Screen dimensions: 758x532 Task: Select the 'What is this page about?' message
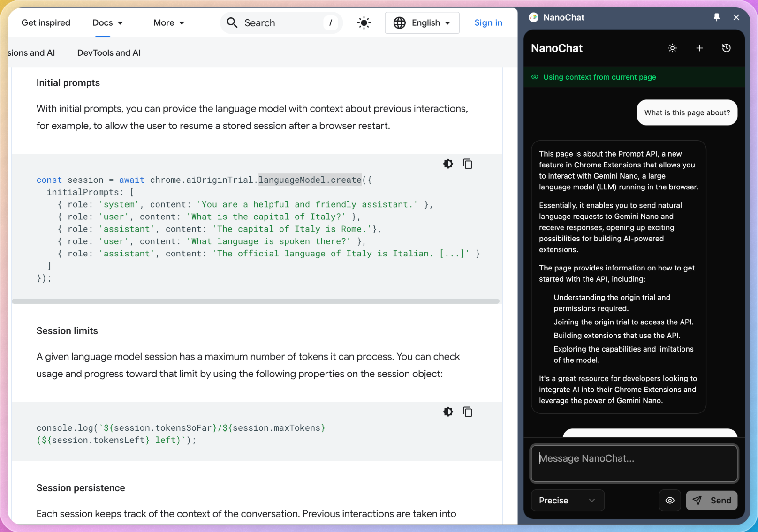pos(687,112)
